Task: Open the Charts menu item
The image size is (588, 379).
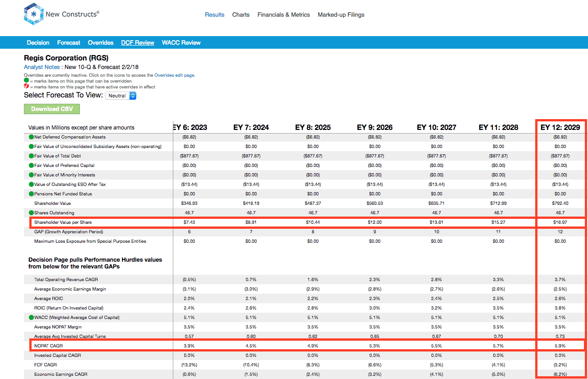Action: click(241, 15)
